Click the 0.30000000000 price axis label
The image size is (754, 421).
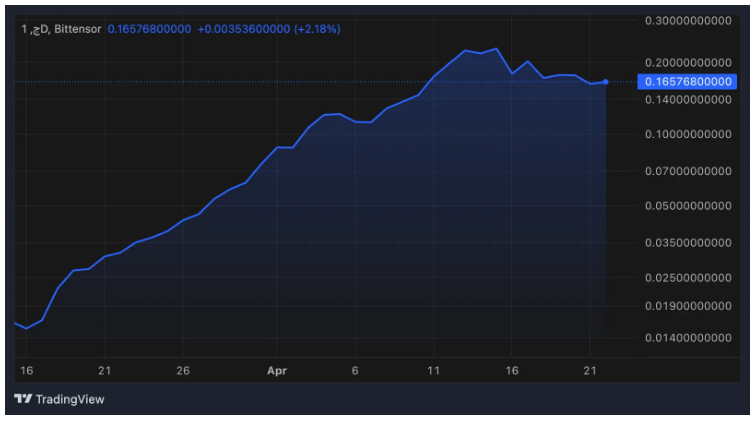click(x=688, y=20)
